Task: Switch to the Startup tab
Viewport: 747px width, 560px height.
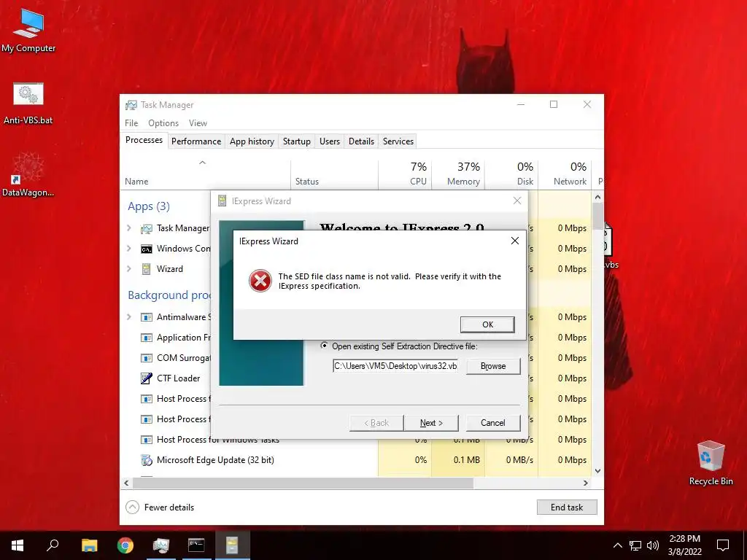Action: [296, 141]
